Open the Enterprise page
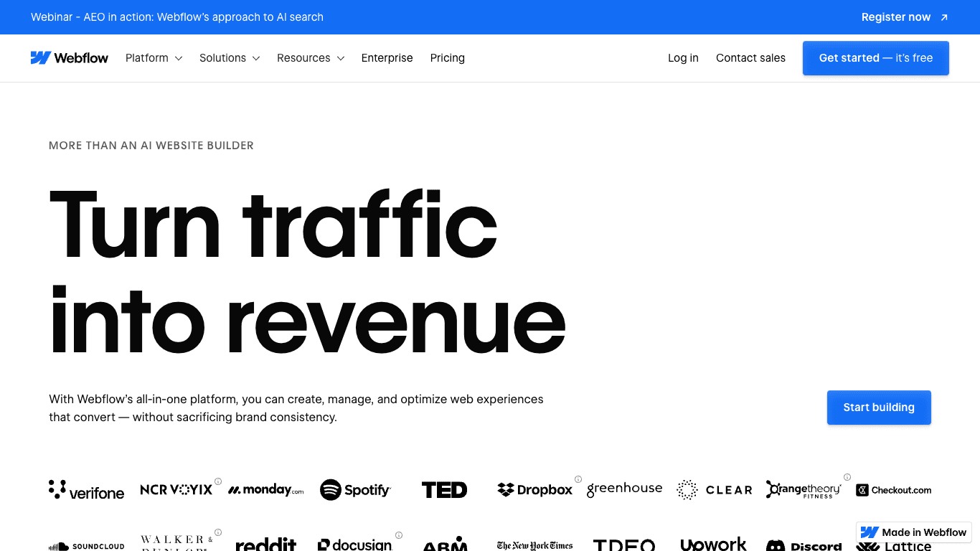Image resolution: width=980 pixels, height=551 pixels. pyautogui.click(x=387, y=58)
